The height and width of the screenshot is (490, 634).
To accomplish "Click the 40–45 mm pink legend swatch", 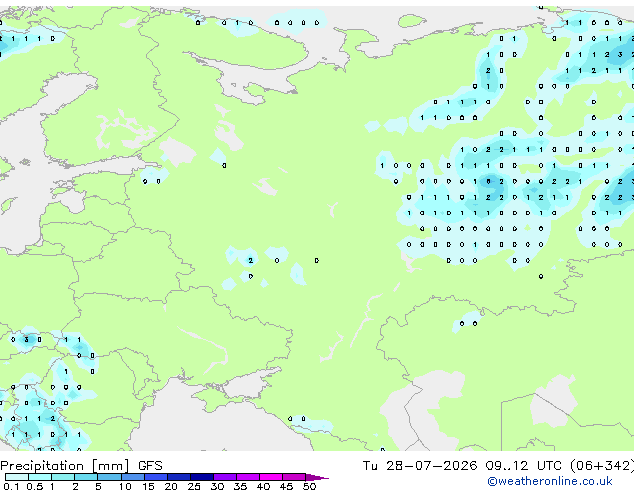I will pyautogui.click(x=271, y=477).
